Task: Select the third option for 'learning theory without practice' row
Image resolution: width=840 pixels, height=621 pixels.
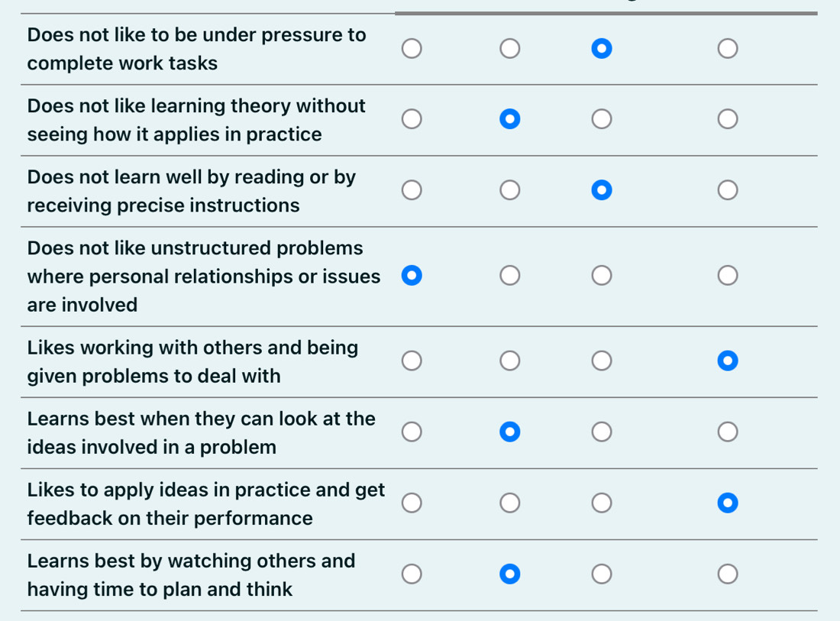Action: (601, 119)
